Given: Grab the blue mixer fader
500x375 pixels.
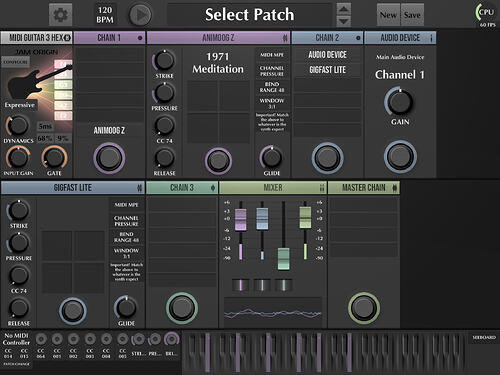Looking at the screenshot, I should (x=262, y=219).
